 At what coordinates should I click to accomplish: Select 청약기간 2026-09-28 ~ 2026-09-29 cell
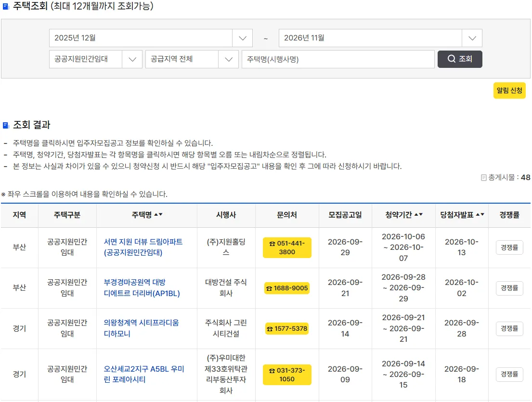403,288
